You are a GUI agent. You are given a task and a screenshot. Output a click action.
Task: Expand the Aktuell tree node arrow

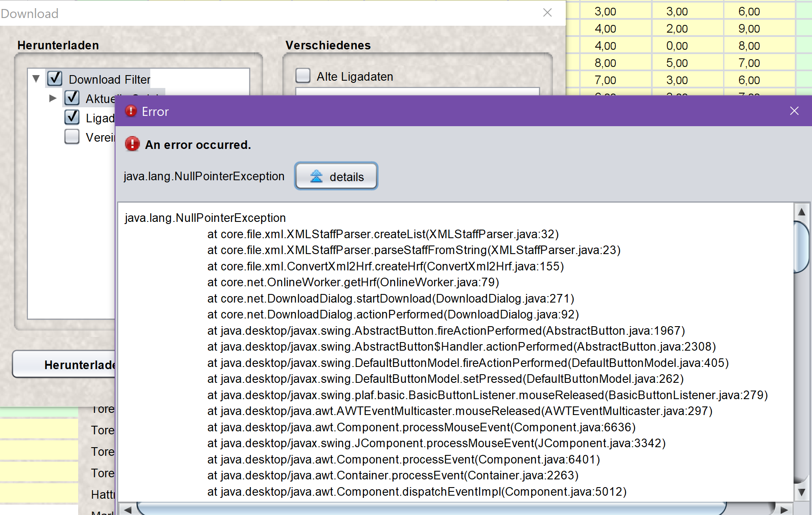pyautogui.click(x=53, y=98)
